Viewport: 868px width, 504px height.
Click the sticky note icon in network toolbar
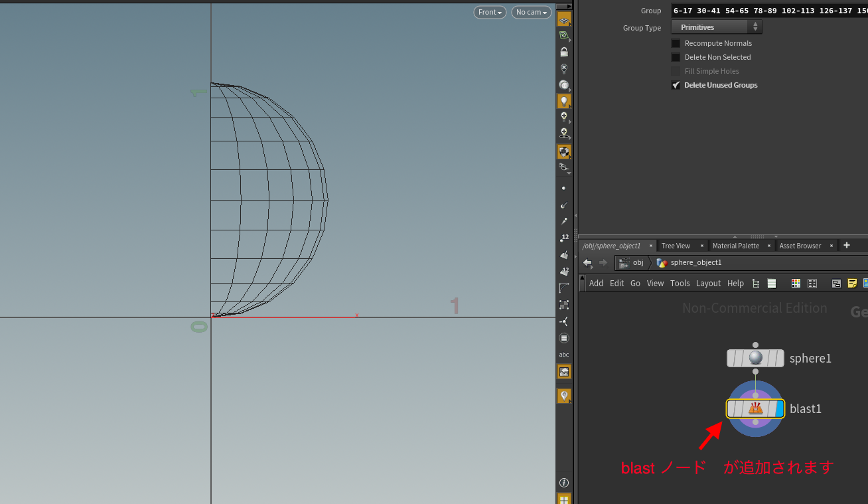(x=852, y=284)
